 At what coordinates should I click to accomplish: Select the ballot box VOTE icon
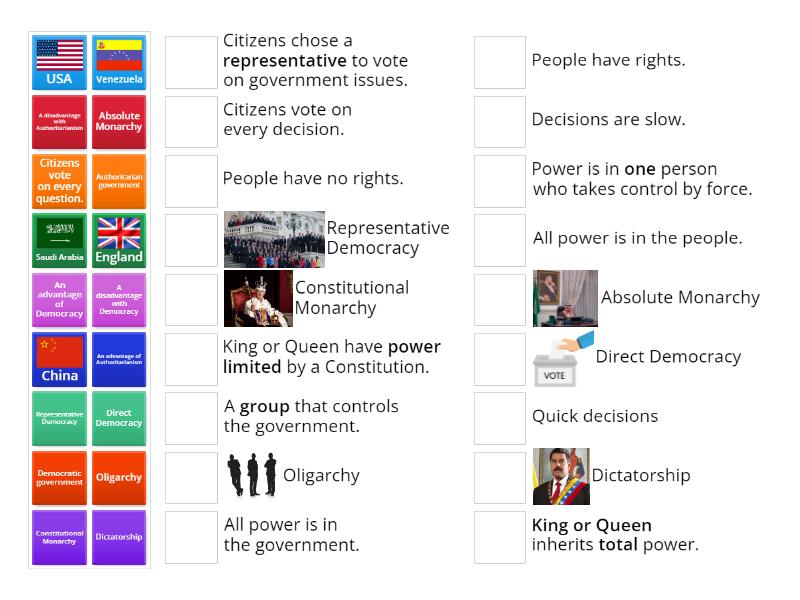tap(553, 357)
